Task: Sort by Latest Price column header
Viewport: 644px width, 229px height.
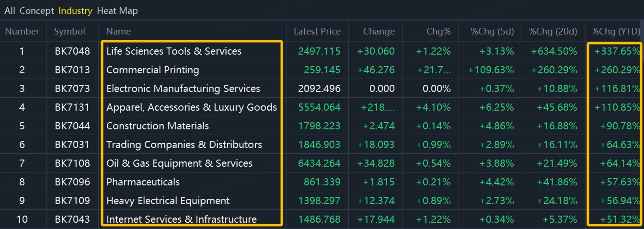Action: (317, 32)
